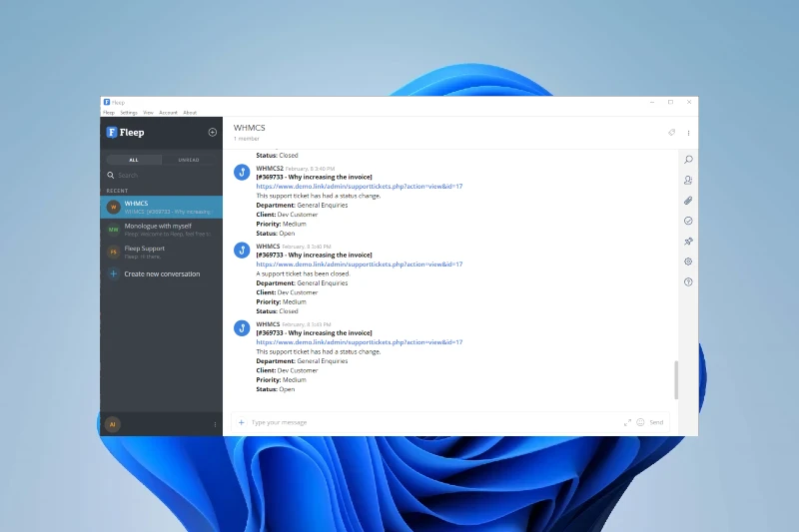The height and width of the screenshot is (532, 799).
Task: Open conversation settings gear icon
Action: (x=688, y=262)
